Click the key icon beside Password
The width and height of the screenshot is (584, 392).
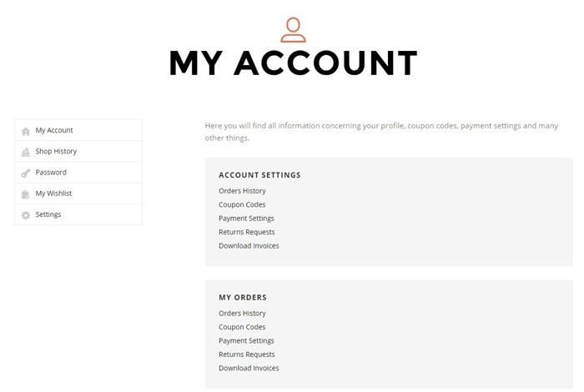26,173
